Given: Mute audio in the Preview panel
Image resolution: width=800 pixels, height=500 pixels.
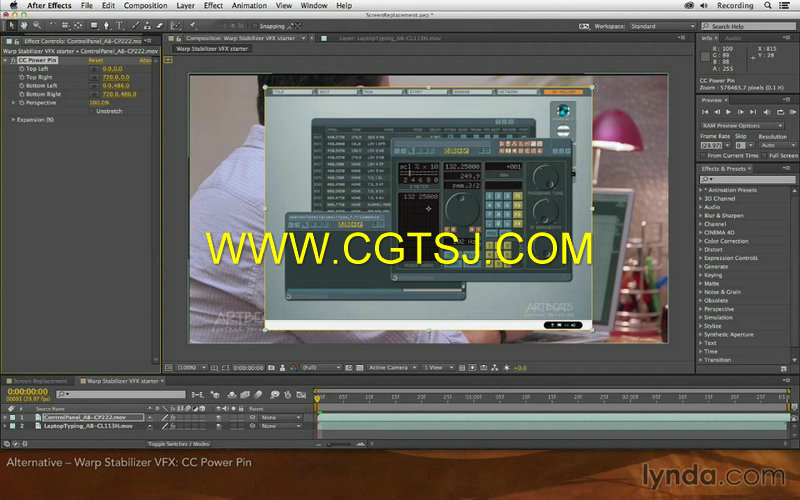Looking at the screenshot, I should tap(767, 112).
